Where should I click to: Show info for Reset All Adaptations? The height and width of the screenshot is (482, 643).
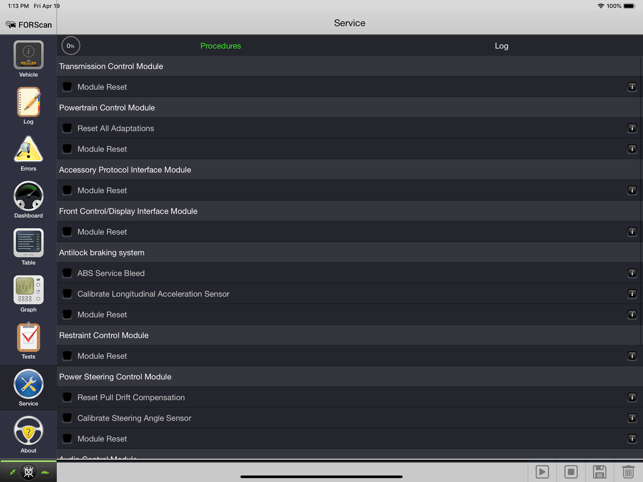[x=632, y=128]
